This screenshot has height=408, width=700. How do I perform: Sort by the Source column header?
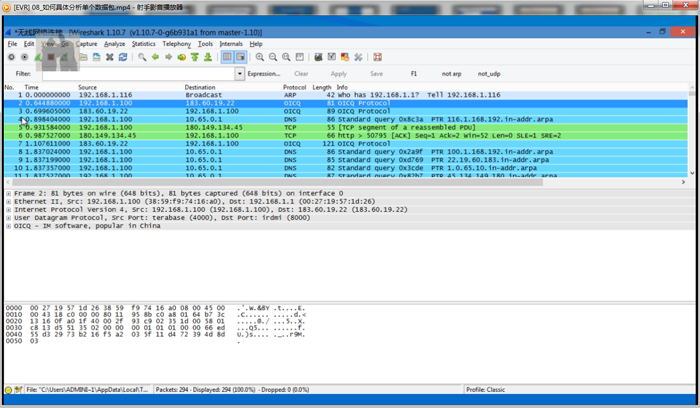click(88, 87)
